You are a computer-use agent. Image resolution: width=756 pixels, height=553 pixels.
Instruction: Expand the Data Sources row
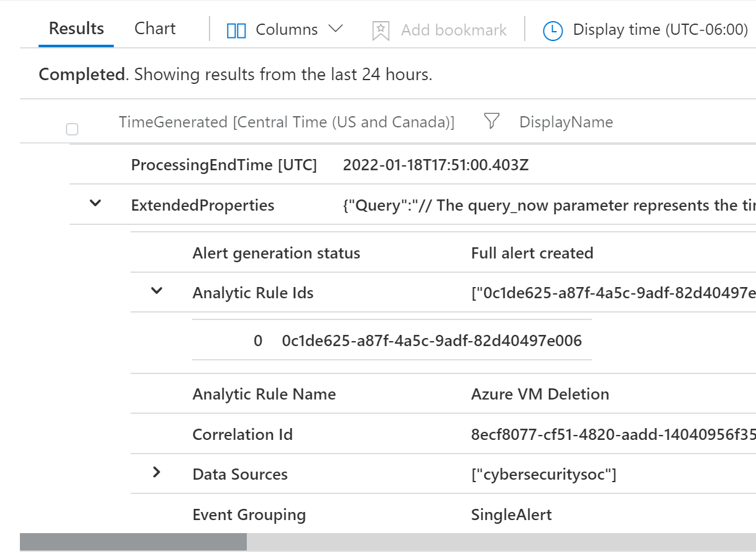[157, 473]
